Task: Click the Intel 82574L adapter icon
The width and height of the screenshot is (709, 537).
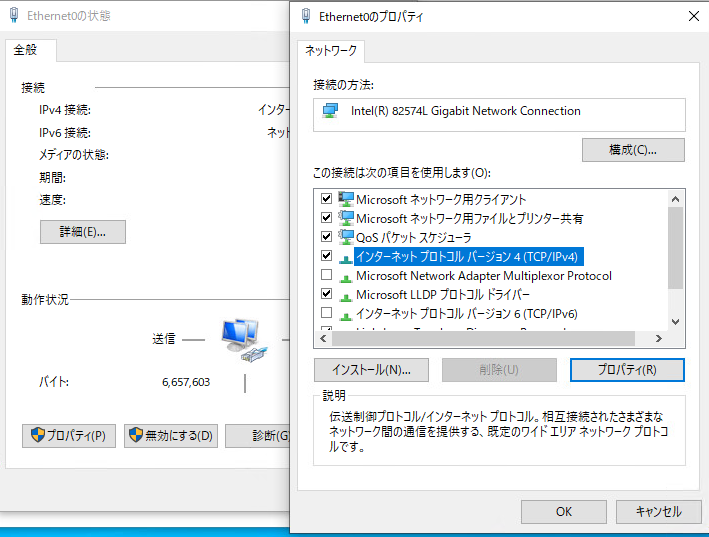Action: click(330, 111)
